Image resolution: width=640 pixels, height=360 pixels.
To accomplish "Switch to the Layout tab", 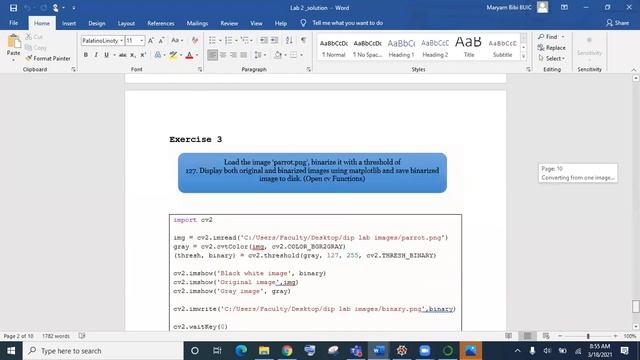I will [x=126, y=23].
